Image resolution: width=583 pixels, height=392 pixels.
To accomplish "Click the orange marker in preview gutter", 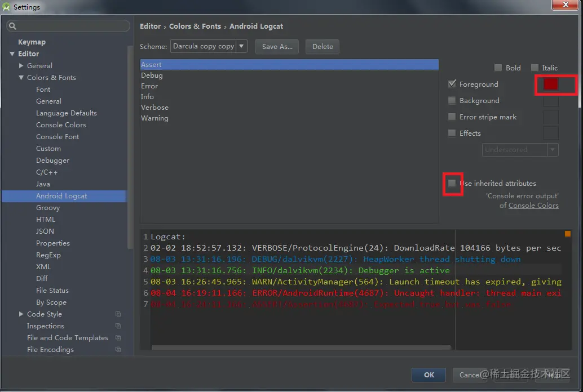I will 567,234.
